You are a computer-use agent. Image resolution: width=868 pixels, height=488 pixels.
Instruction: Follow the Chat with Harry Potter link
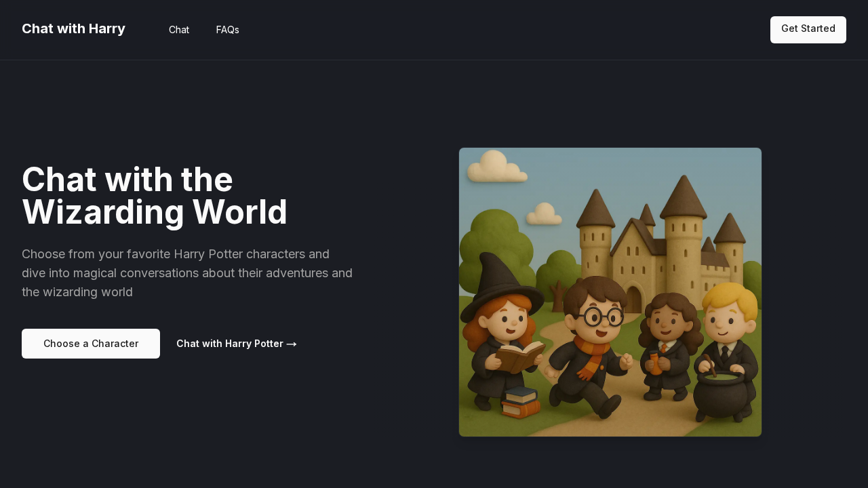click(x=230, y=344)
